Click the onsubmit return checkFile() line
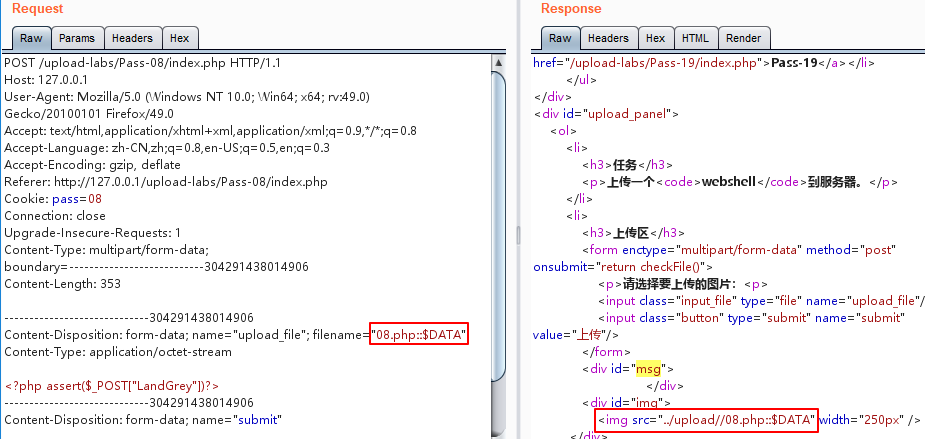Viewport: 925px width, 439px height. [622, 267]
